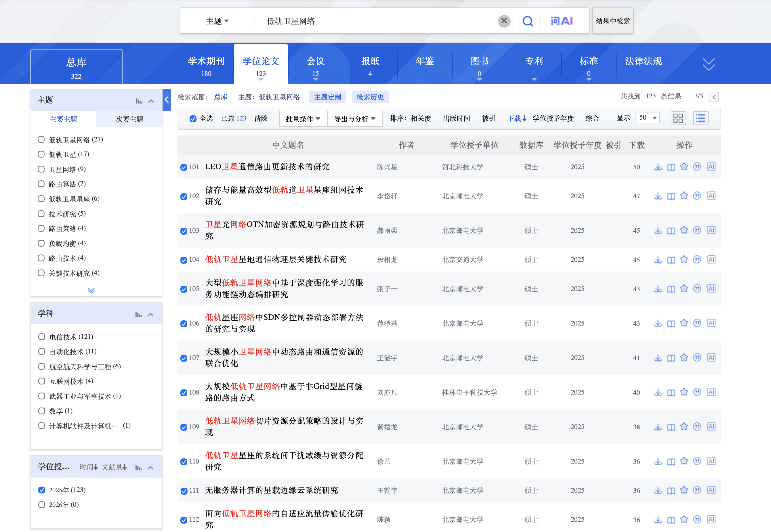Tick the 低轨卫星网络 (27) topic filter
This screenshot has width=771, height=532.
tap(41, 139)
